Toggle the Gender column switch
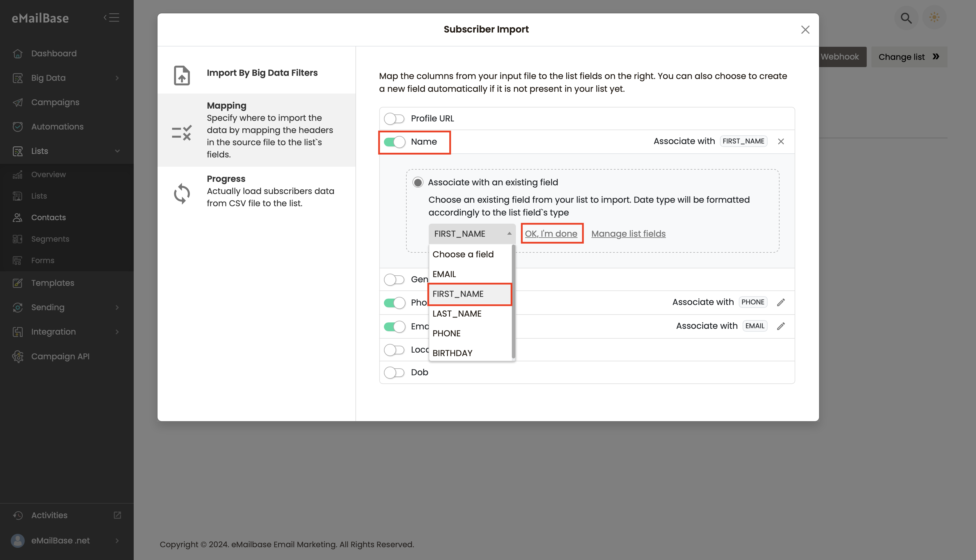The height and width of the screenshot is (560, 976). [394, 280]
